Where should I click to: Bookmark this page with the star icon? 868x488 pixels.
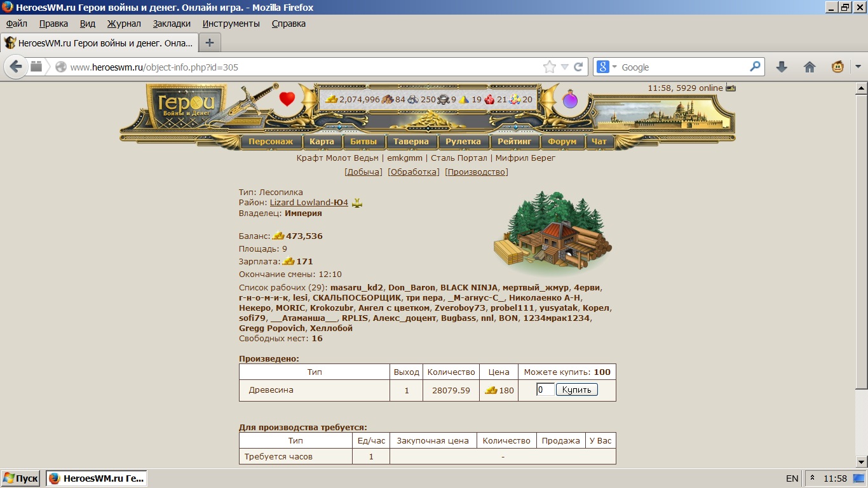click(x=549, y=67)
